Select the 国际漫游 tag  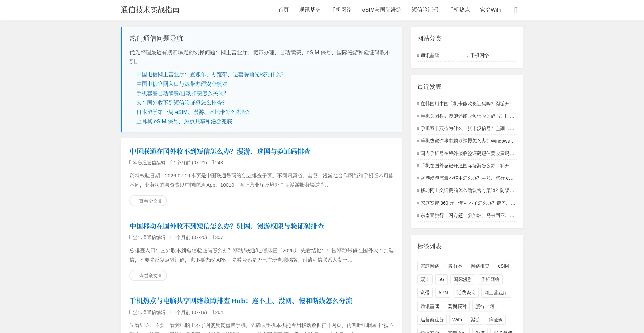coord(463,279)
